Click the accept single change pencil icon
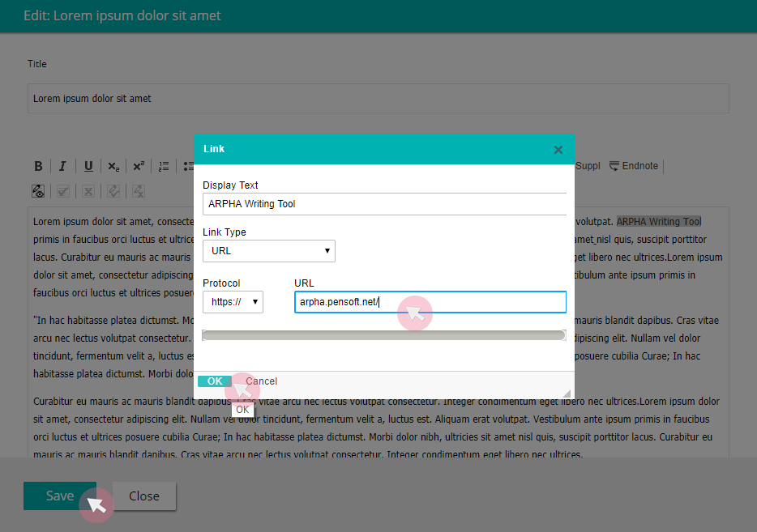 (x=113, y=191)
